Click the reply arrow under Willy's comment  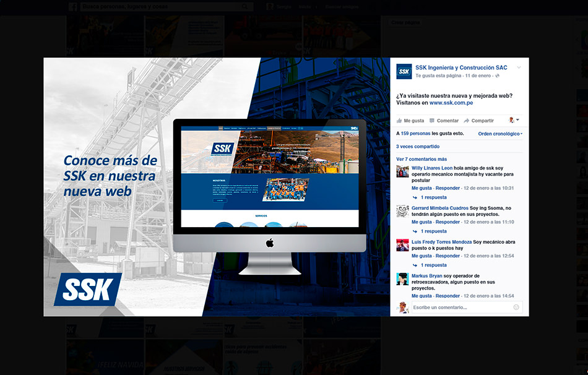coord(415,197)
